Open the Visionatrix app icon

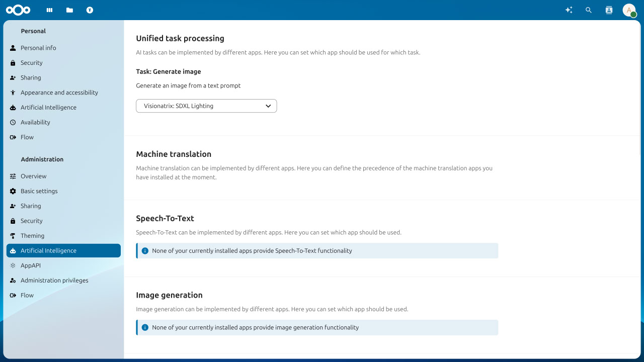(90, 10)
